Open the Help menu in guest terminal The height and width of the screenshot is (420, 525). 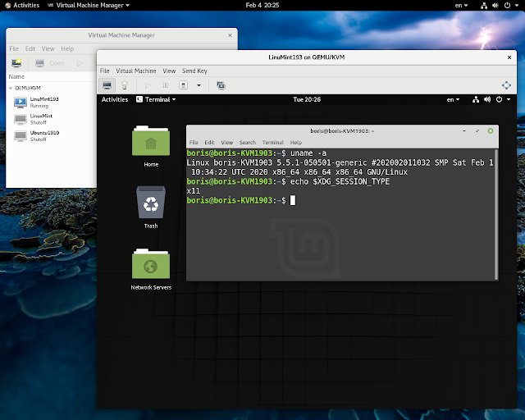296,143
